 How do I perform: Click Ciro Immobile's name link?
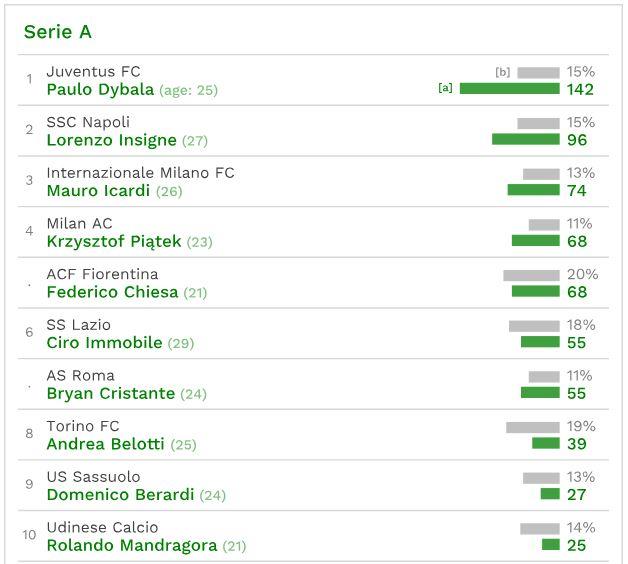click(104, 343)
